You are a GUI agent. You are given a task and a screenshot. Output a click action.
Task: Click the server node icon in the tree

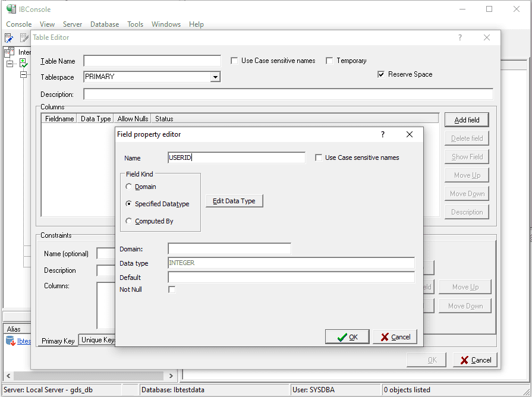pos(23,62)
